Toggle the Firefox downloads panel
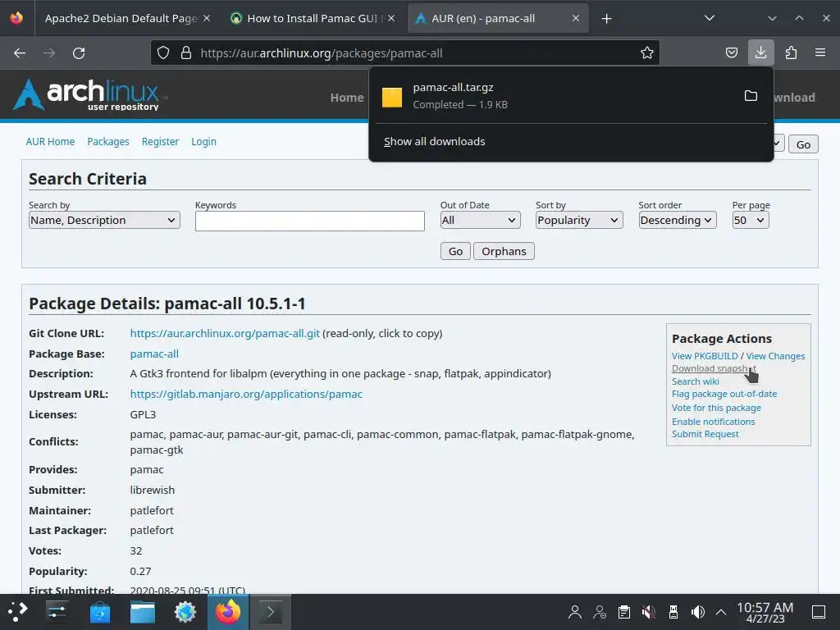This screenshot has width=840, height=630. point(760,52)
